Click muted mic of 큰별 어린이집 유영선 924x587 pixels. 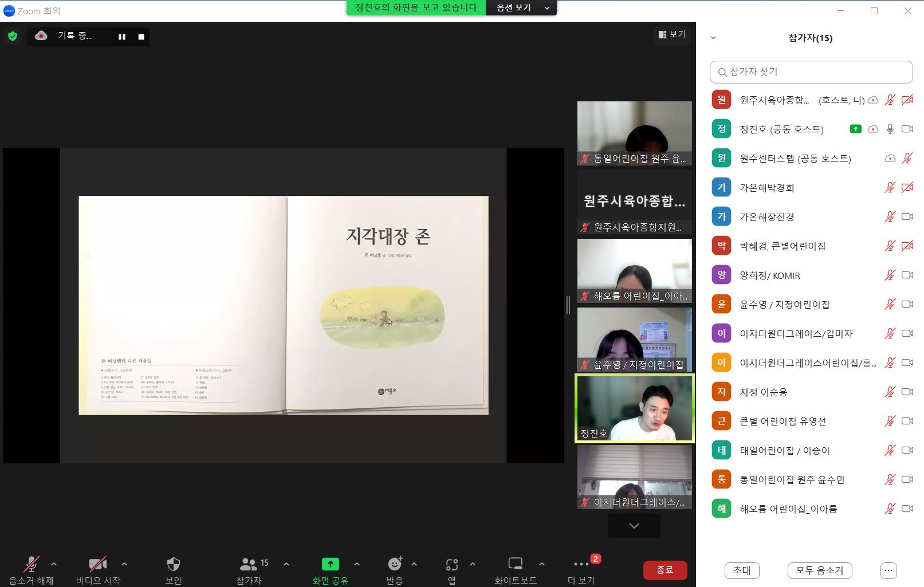point(890,421)
